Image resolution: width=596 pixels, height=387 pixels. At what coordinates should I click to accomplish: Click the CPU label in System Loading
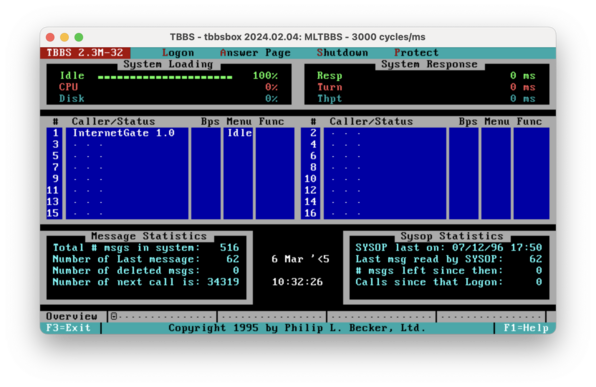[68, 87]
